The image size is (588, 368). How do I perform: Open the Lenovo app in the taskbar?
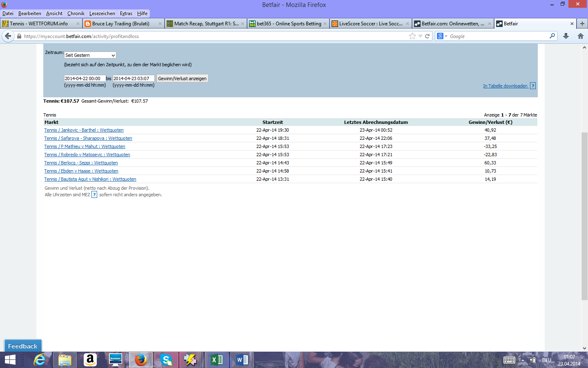[116, 360]
